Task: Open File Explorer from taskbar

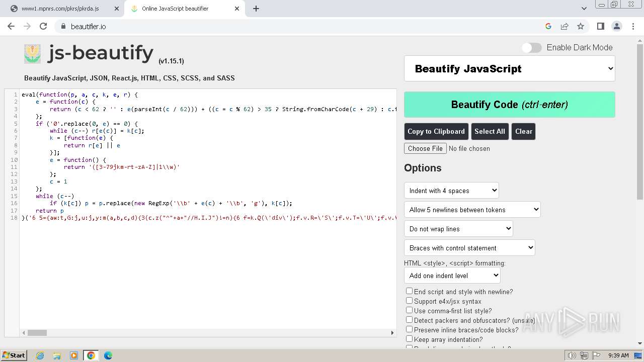Action: pyautogui.click(x=57, y=355)
